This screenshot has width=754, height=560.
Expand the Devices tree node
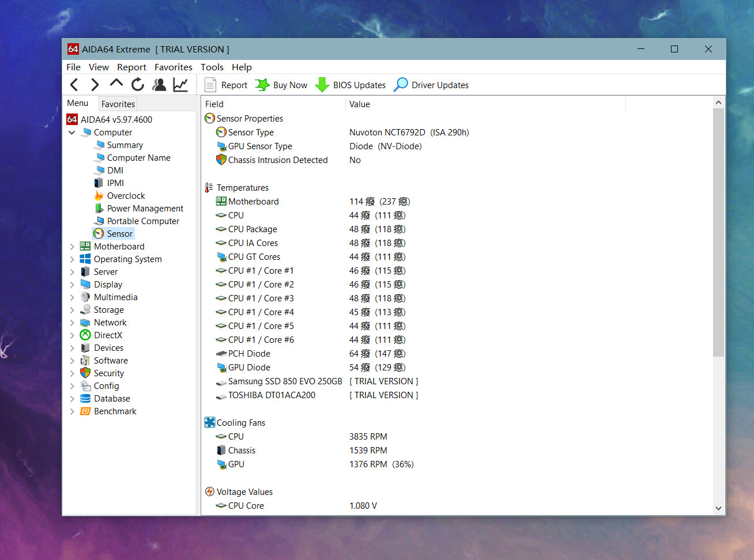pyautogui.click(x=72, y=348)
